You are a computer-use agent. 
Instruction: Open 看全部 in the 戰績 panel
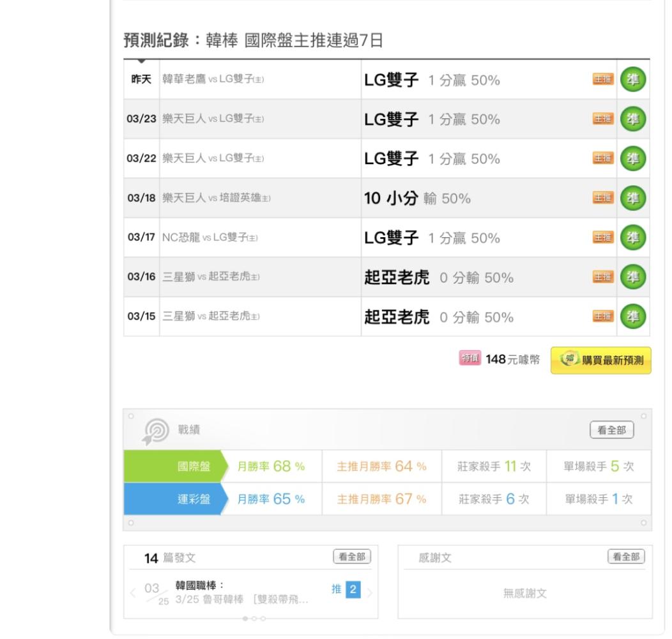(x=611, y=429)
